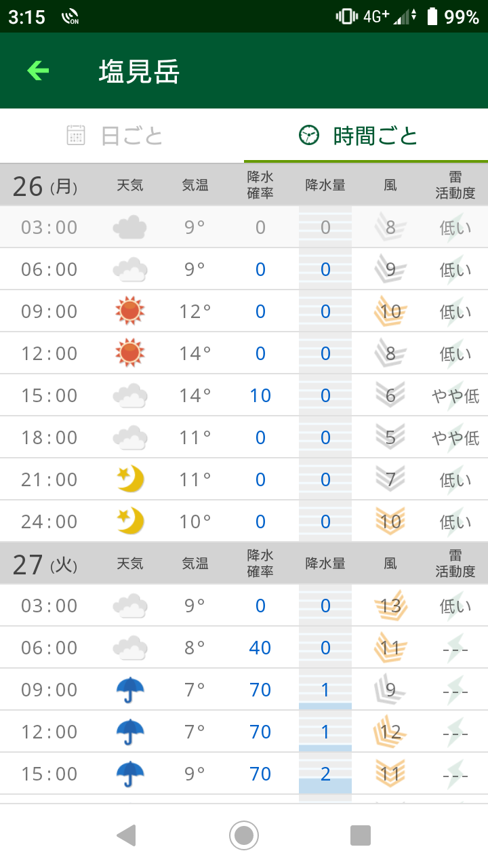
Task: Tap the 塩見岳 page title
Action: (139, 71)
